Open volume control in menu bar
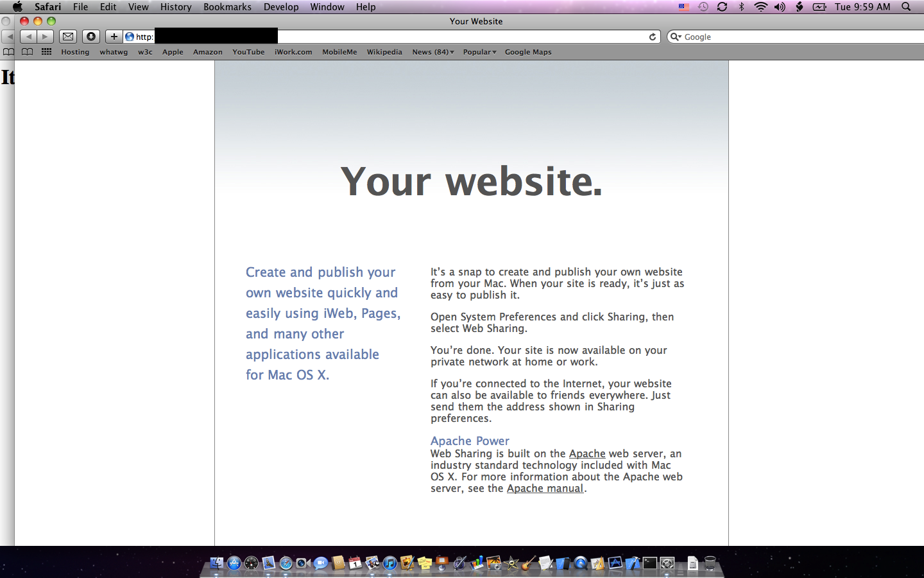 (780, 6)
